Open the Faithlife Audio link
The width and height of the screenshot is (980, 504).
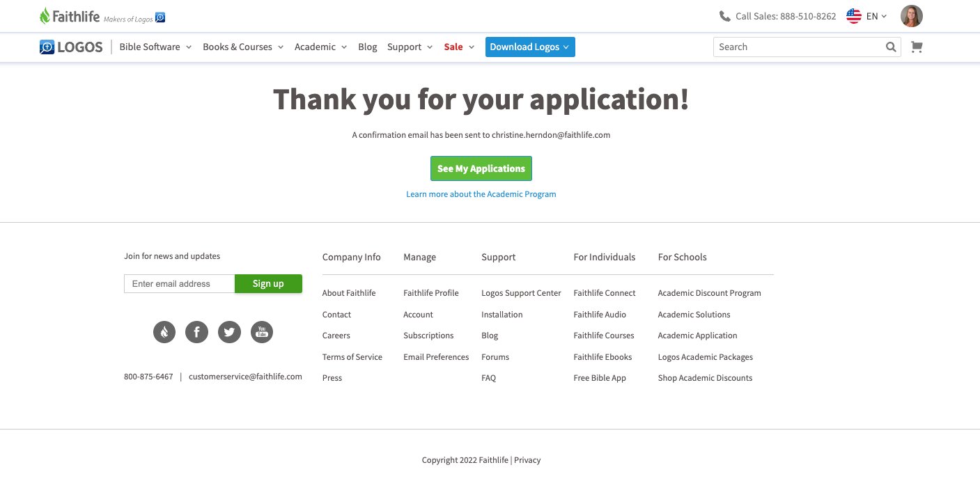tap(600, 315)
